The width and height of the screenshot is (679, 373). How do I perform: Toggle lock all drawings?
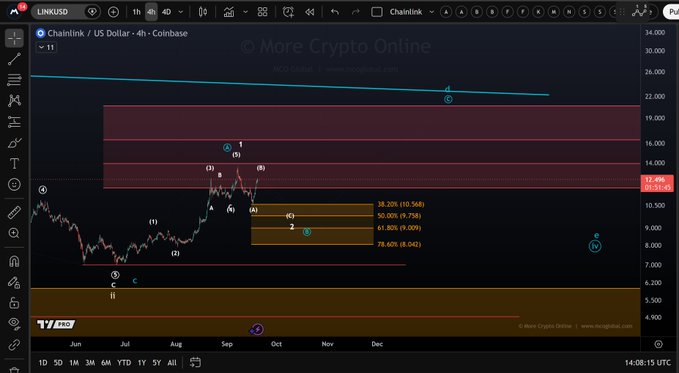[x=14, y=303]
